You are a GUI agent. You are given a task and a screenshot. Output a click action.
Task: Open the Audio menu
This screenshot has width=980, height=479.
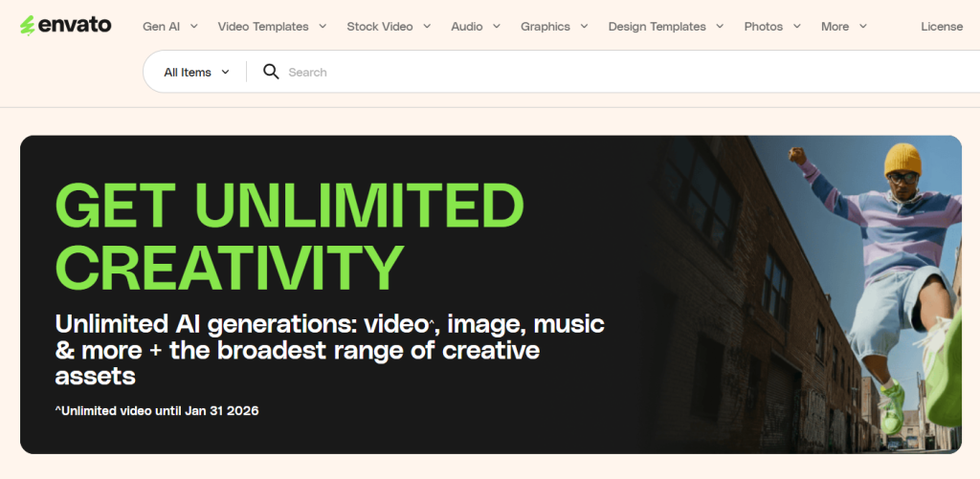coord(467,26)
